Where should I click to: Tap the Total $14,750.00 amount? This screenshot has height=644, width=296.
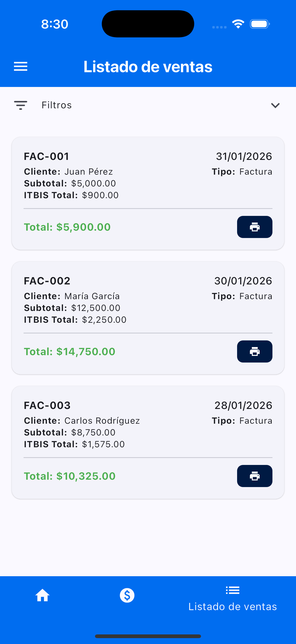pos(69,351)
